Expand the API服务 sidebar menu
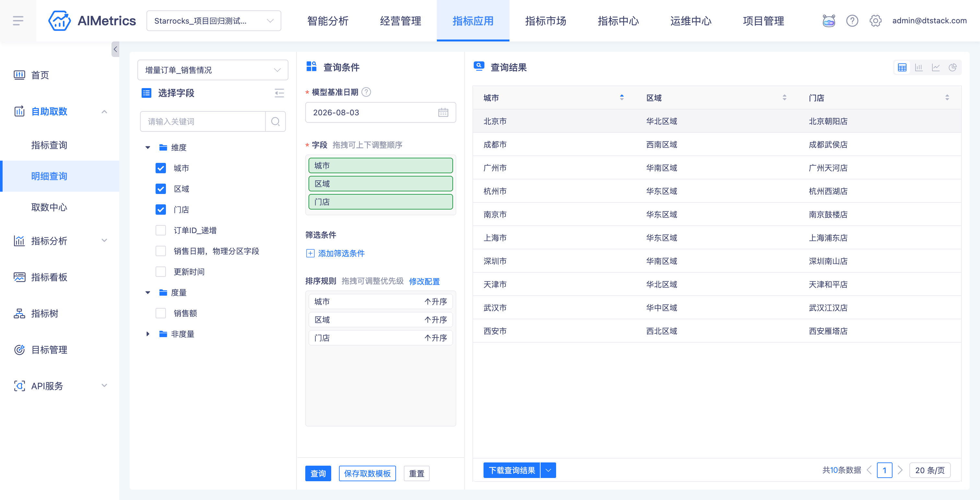The width and height of the screenshot is (980, 500). coord(104,386)
